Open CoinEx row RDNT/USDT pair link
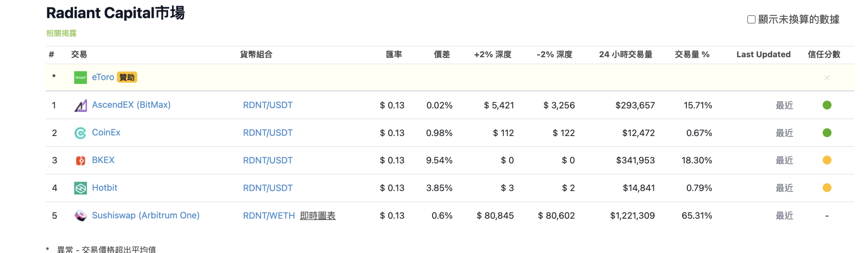The width and height of the screenshot is (868, 253). click(x=268, y=133)
